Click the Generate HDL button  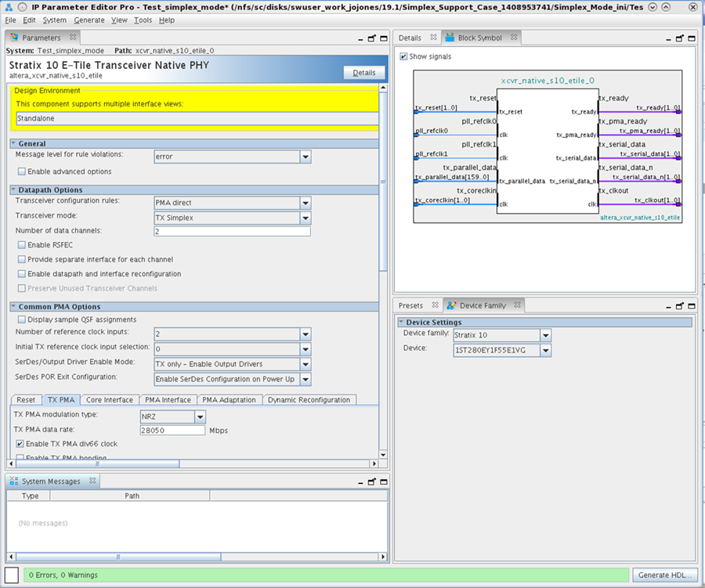coord(664,575)
